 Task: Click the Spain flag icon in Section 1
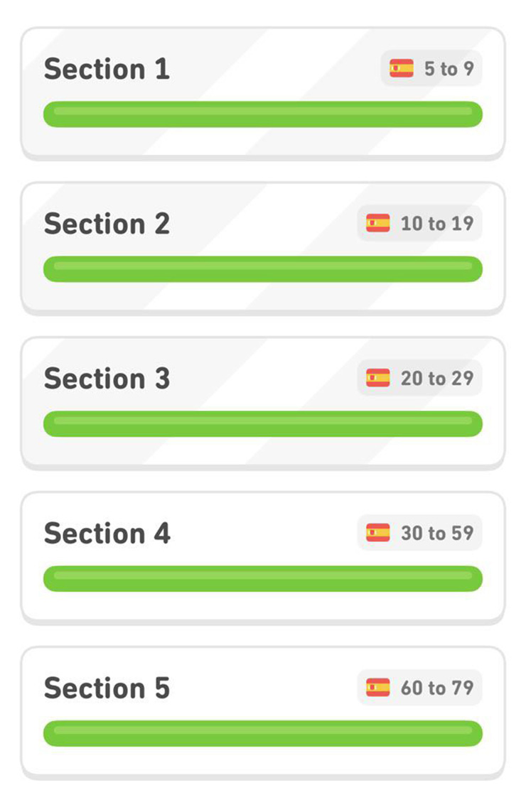[x=402, y=69]
